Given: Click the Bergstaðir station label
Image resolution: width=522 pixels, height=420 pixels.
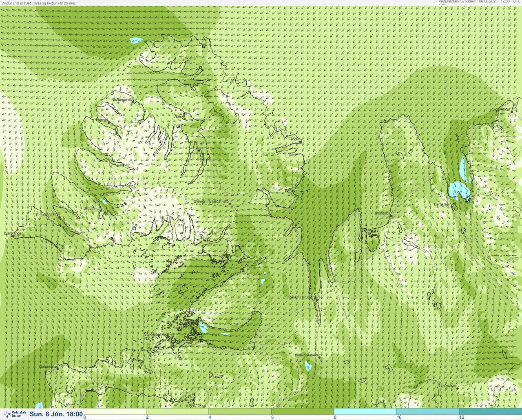Looking at the screenshot, I should [442, 204].
